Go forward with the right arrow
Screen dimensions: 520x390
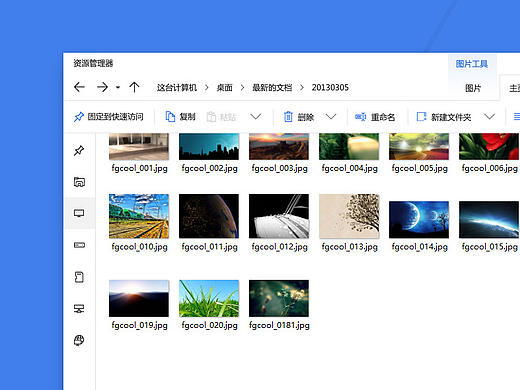tap(102, 87)
